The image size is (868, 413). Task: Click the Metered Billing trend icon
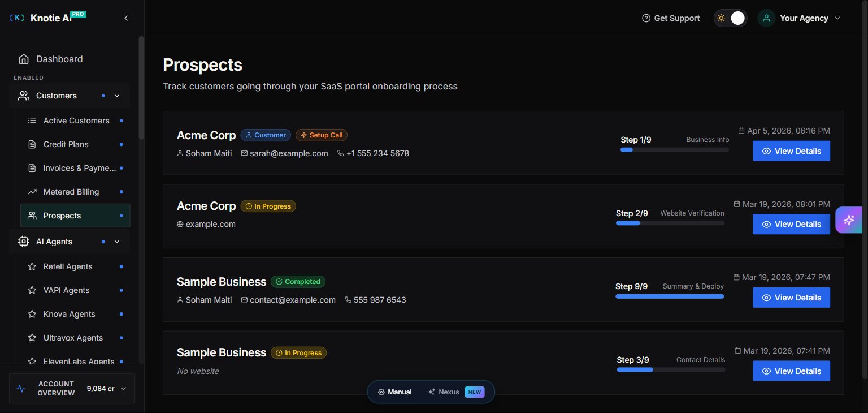[x=32, y=192]
